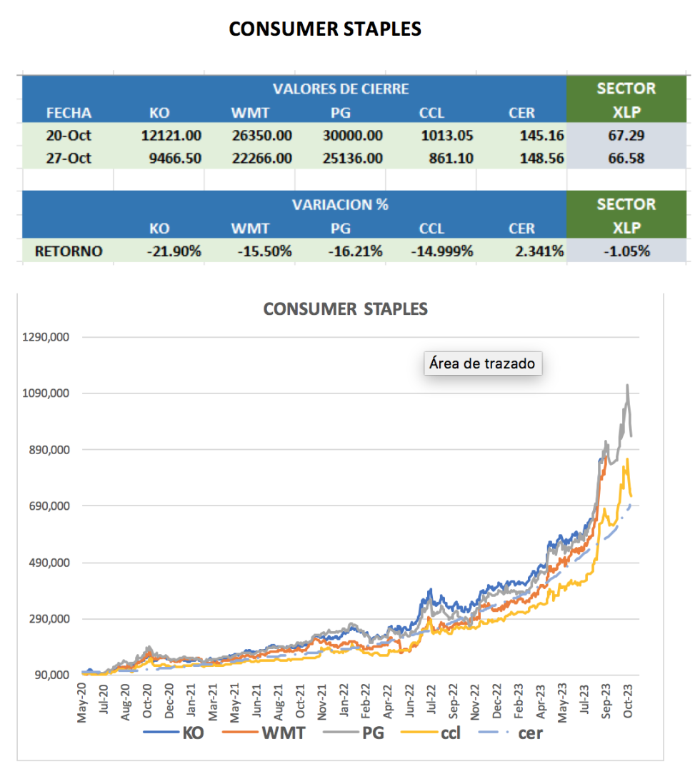700x774 pixels.
Task: Click the Oct-23 date axis label
Action: point(628,701)
